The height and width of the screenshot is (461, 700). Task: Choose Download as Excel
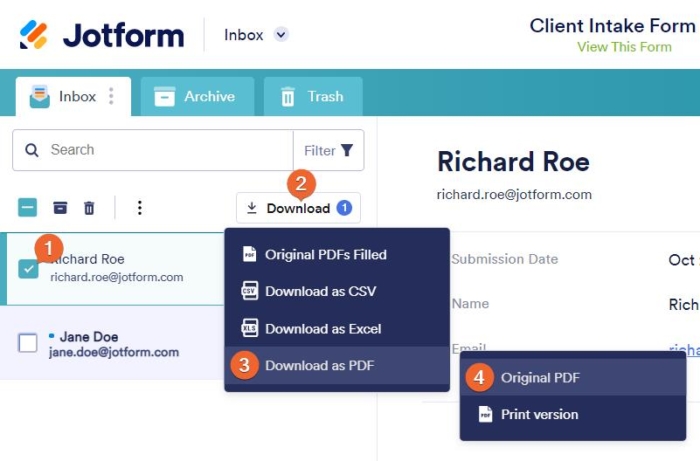[337, 329]
